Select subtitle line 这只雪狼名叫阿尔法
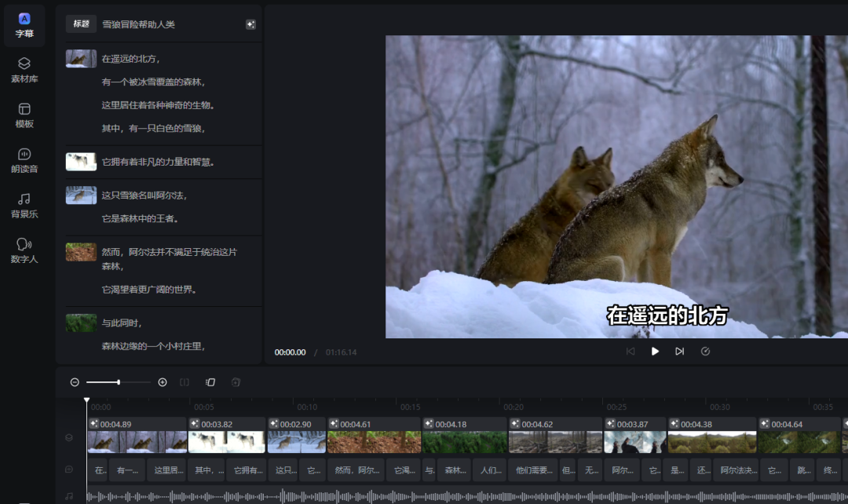The image size is (848, 504). [x=144, y=195]
